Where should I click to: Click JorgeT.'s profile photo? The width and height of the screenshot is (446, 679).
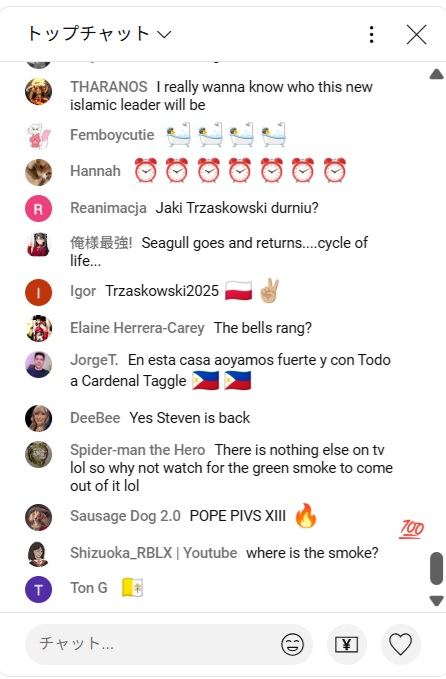(39, 365)
